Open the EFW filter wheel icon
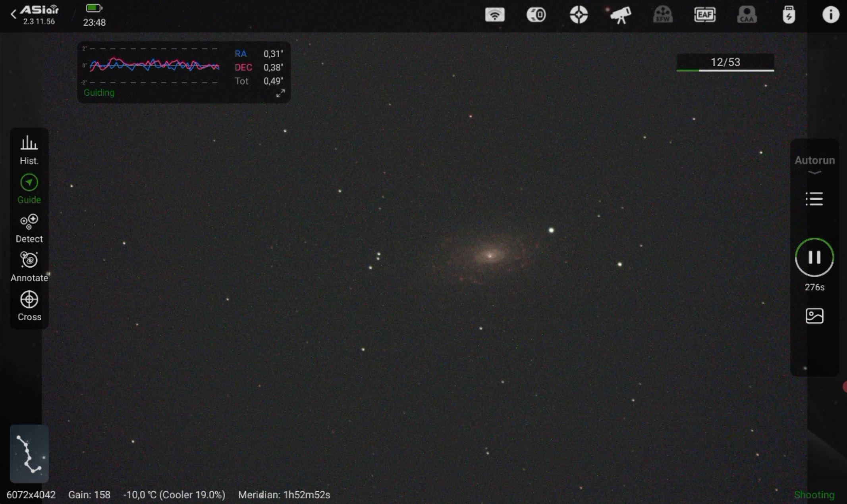 click(663, 15)
